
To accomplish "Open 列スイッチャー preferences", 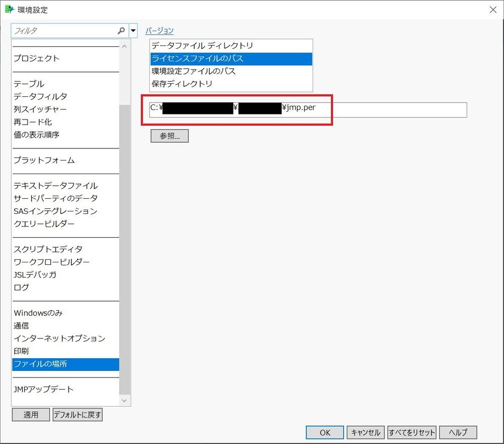I will pyautogui.click(x=66, y=109).
